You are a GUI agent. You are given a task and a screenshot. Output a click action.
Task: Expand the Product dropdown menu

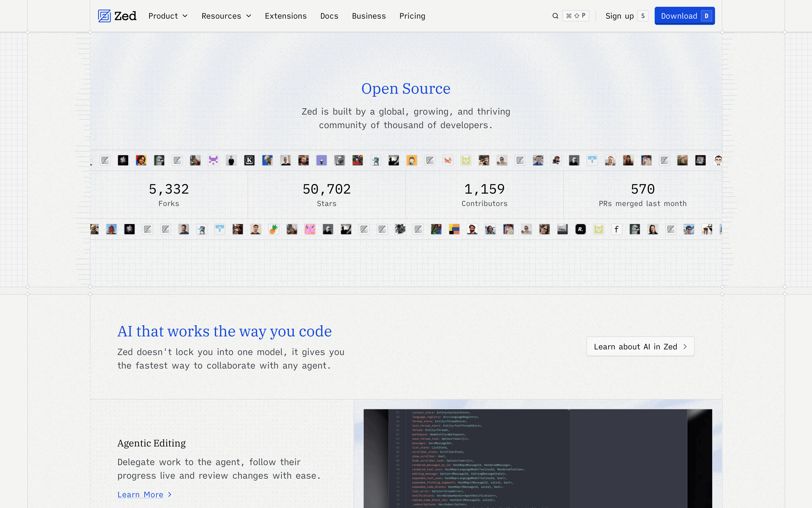point(168,16)
